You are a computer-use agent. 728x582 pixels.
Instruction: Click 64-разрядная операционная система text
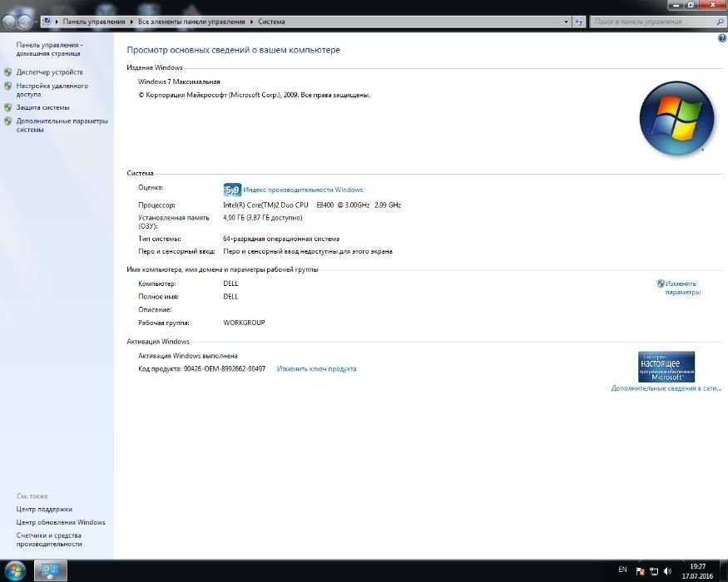point(281,239)
